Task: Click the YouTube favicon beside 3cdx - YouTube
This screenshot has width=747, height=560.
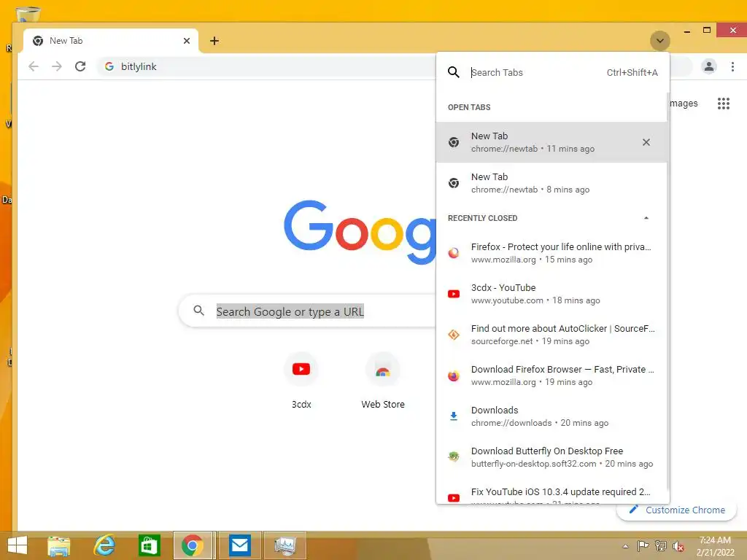Action: (454, 294)
